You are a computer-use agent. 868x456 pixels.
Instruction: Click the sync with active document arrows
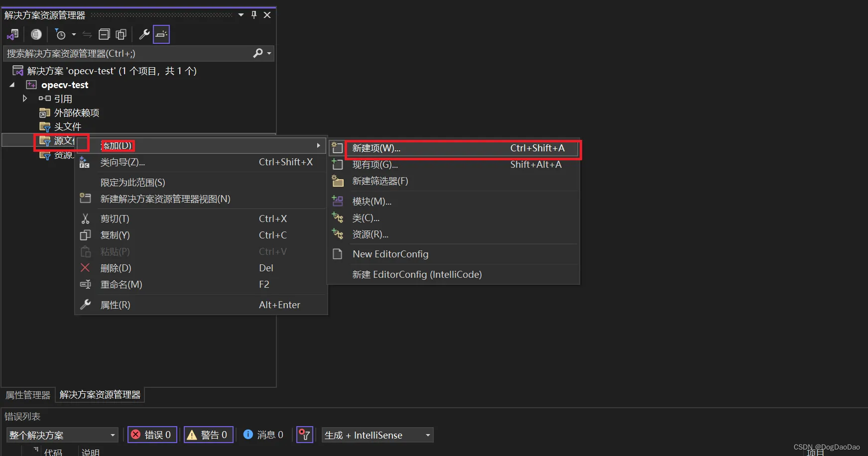coord(87,34)
